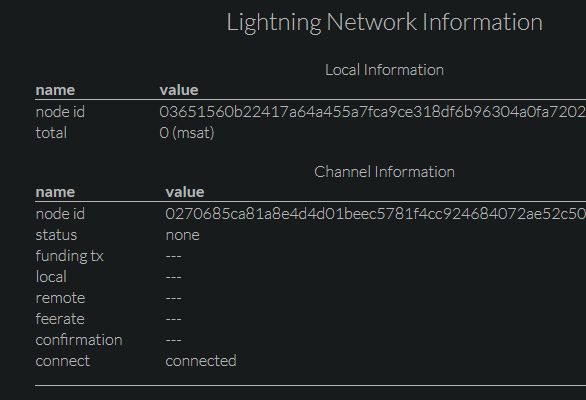Click the remote row label

click(61, 298)
